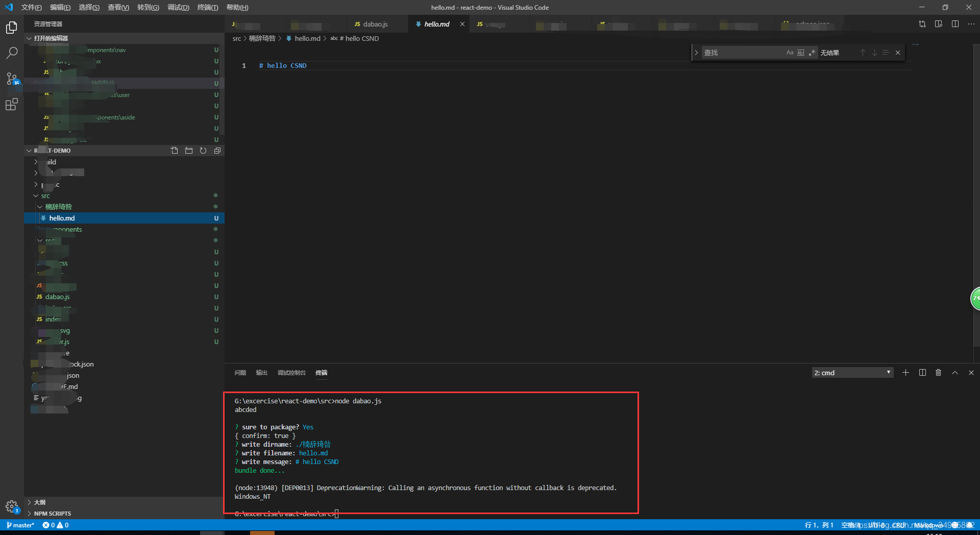Click hello.md in the breadcrumb path
Screen dimensions: 980x535
307,38
